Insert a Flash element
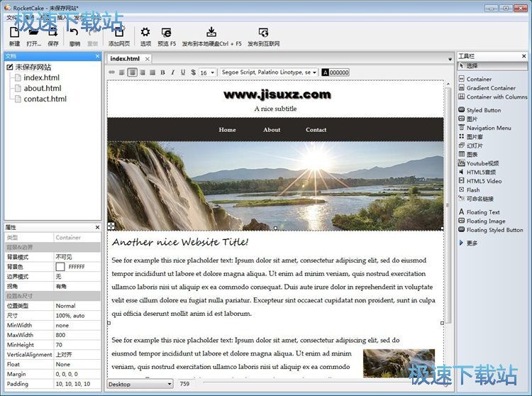The width and height of the screenshot is (532, 396). click(473, 189)
